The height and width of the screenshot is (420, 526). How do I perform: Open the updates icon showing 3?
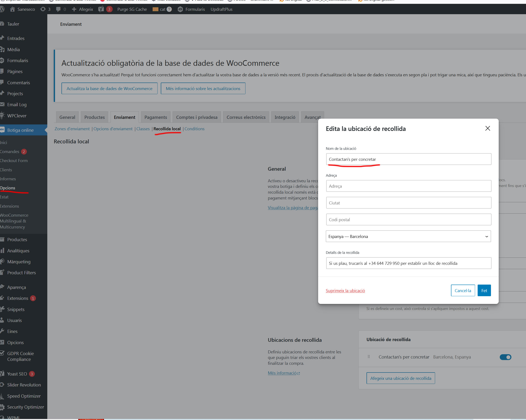pyautogui.click(x=43, y=9)
